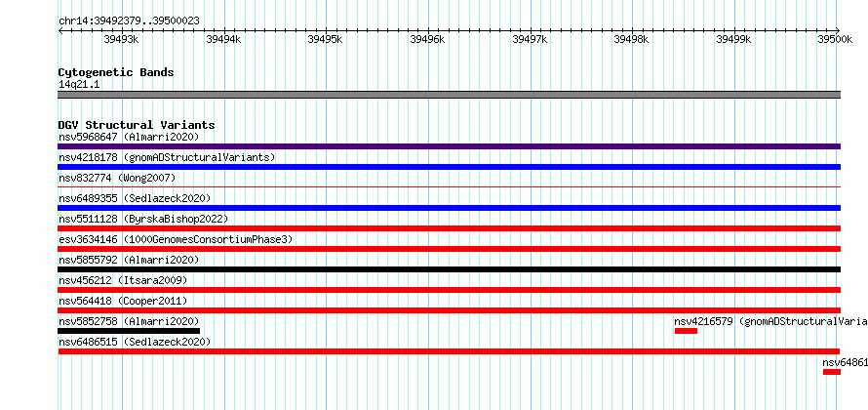
Task: Select the small red bar under nsv64861
Action: [x=832, y=372]
